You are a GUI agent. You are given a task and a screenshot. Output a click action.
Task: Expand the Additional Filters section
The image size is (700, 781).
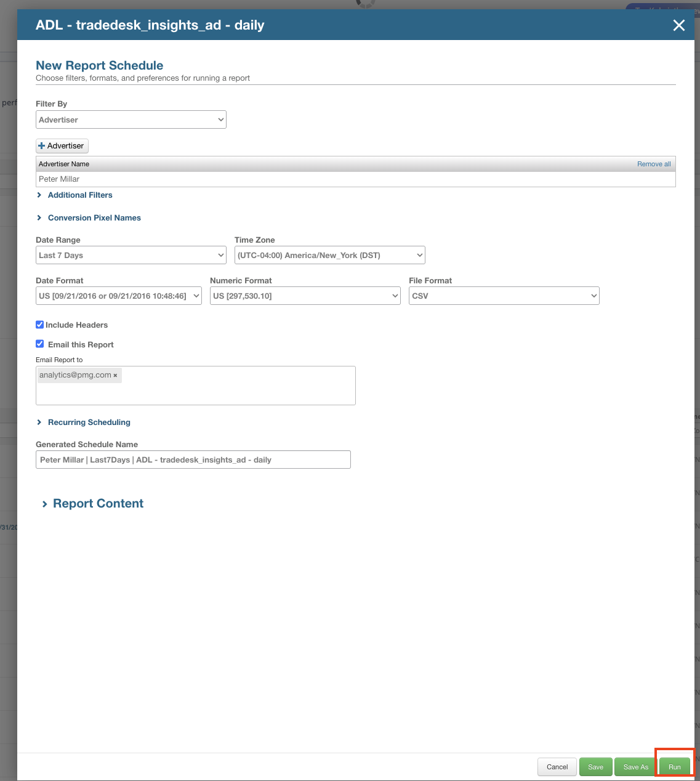click(79, 195)
